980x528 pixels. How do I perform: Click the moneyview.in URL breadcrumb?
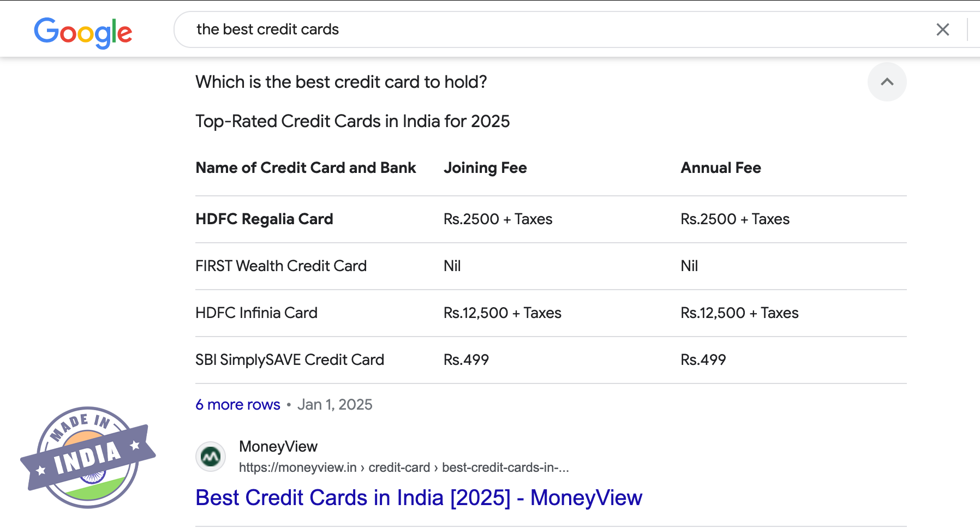404,467
